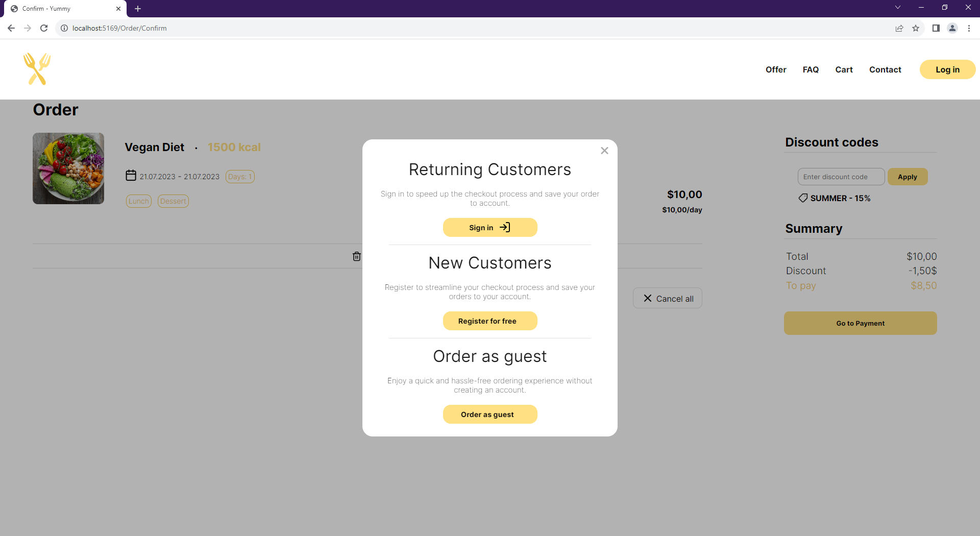Click the browser reload icon
Viewport: 980px width, 536px height.
(x=44, y=28)
